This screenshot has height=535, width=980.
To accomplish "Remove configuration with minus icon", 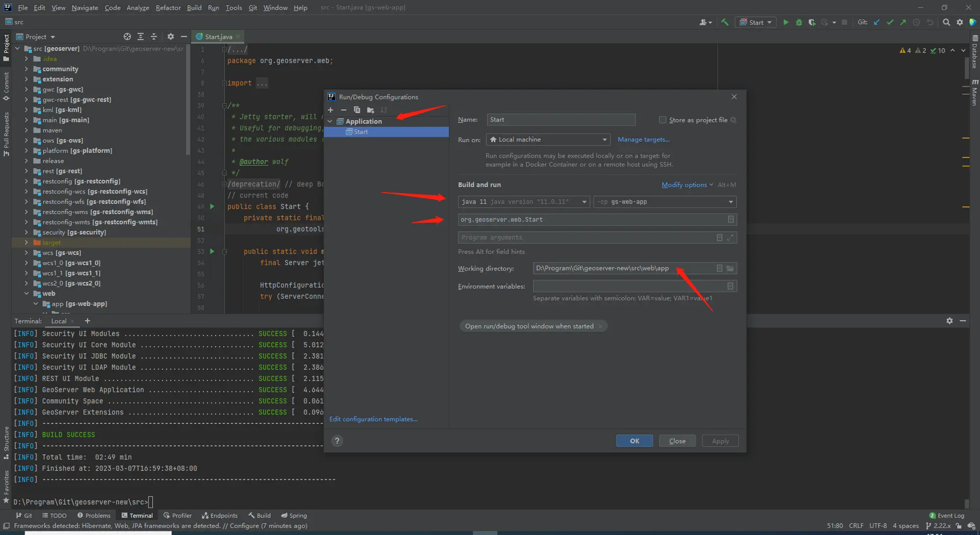I will pos(343,110).
